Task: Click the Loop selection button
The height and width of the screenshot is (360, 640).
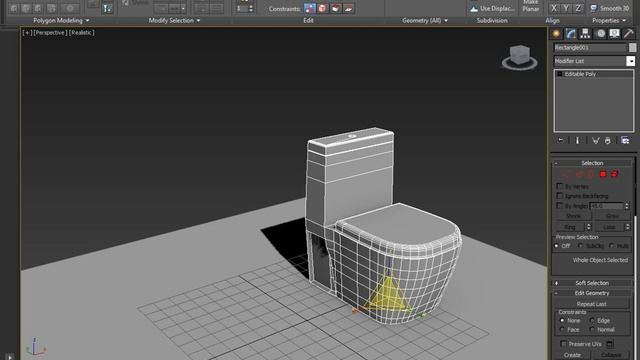Action: (609, 227)
